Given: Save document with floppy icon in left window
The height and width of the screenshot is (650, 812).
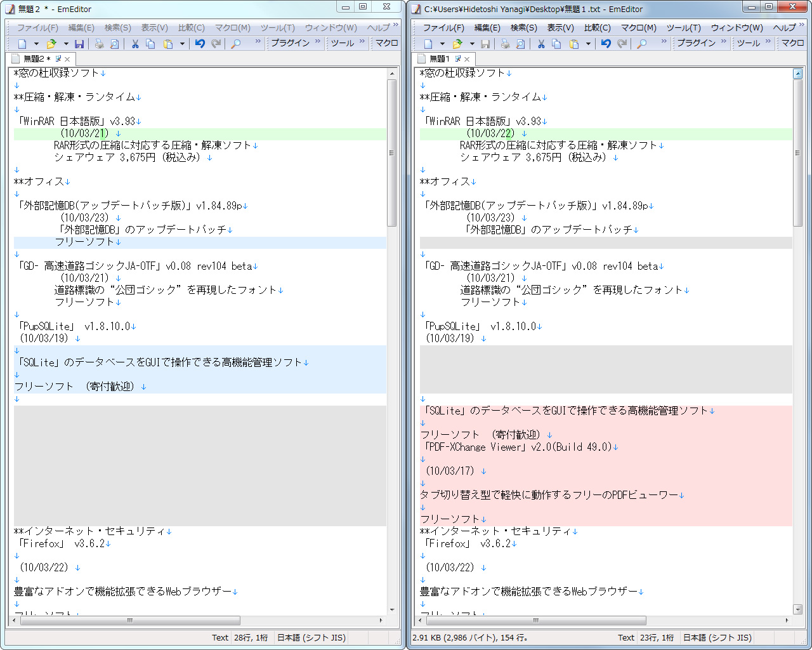Looking at the screenshot, I should pyautogui.click(x=79, y=44).
